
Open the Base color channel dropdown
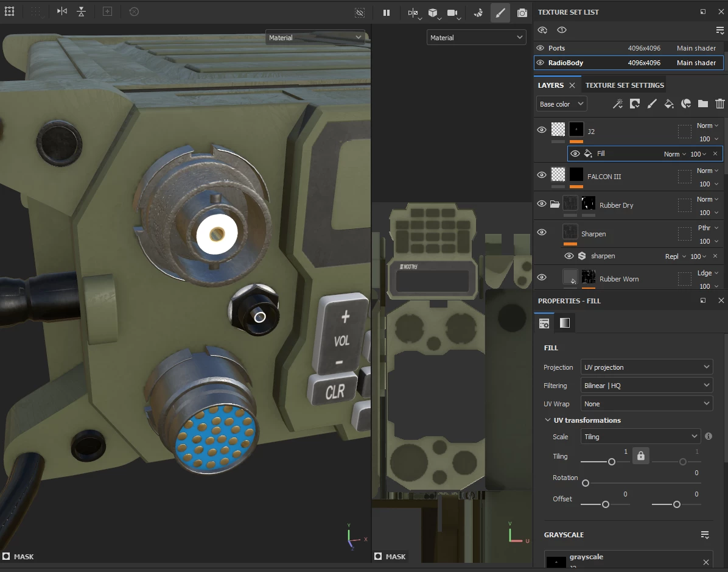pos(561,104)
